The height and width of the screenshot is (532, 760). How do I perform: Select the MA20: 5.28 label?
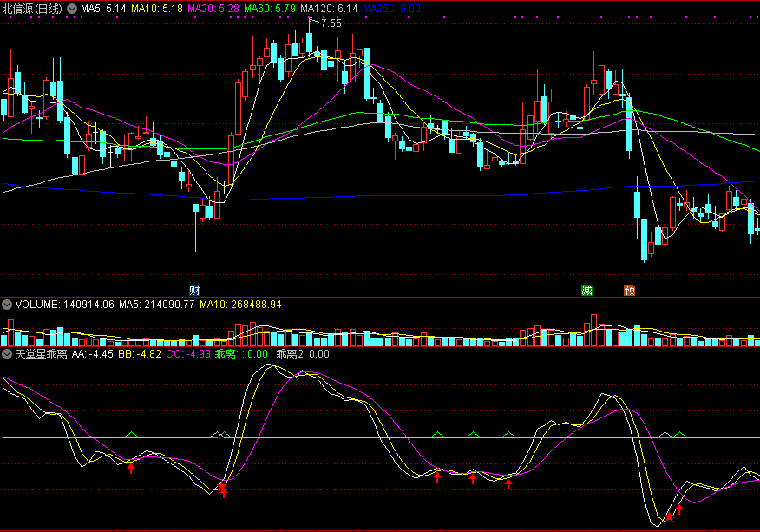pyautogui.click(x=213, y=9)
